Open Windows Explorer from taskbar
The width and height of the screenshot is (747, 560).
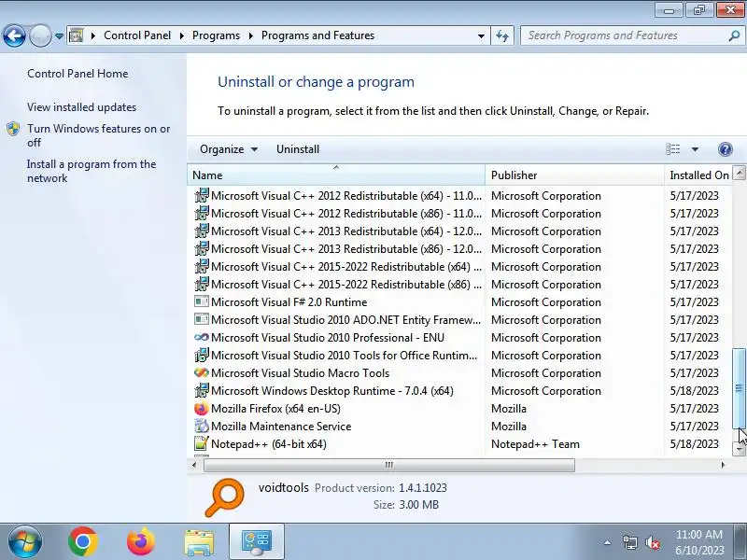(x=199, y=542)
